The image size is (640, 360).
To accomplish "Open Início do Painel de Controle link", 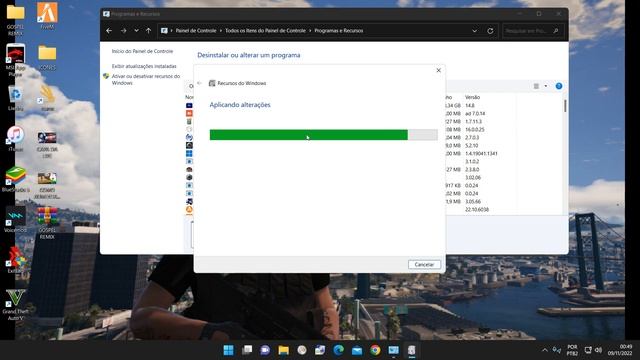I will tap(142, 51).
